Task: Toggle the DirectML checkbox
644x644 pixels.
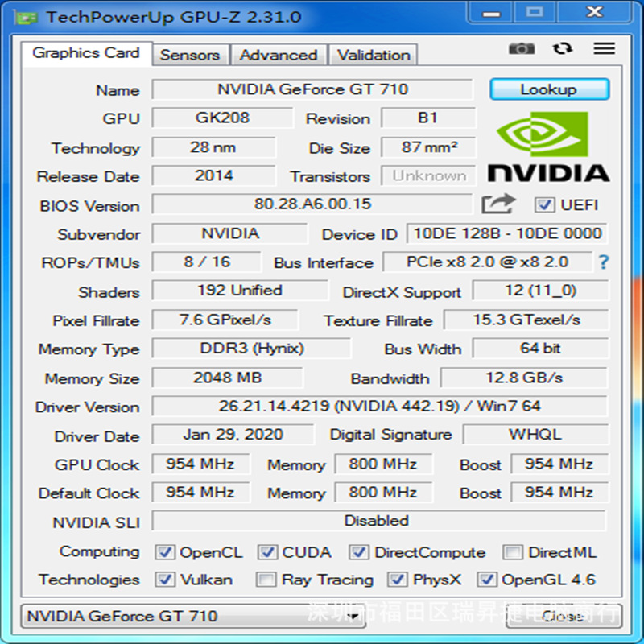Action: tap(513, 552)
